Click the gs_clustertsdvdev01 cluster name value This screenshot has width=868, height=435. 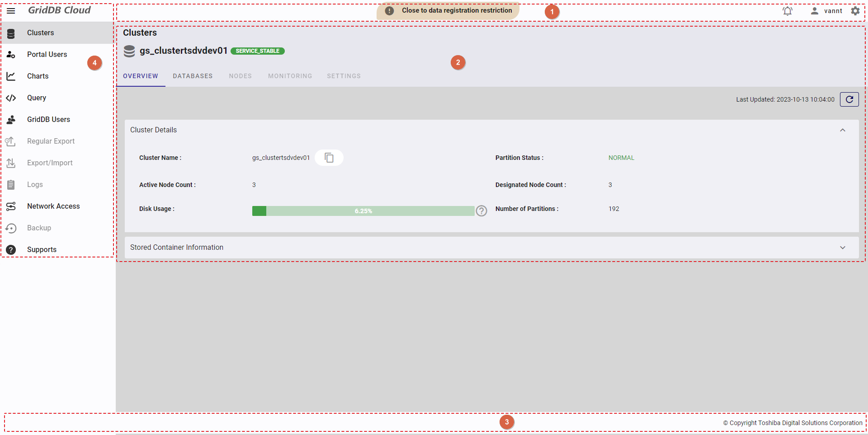coord(281,158)
